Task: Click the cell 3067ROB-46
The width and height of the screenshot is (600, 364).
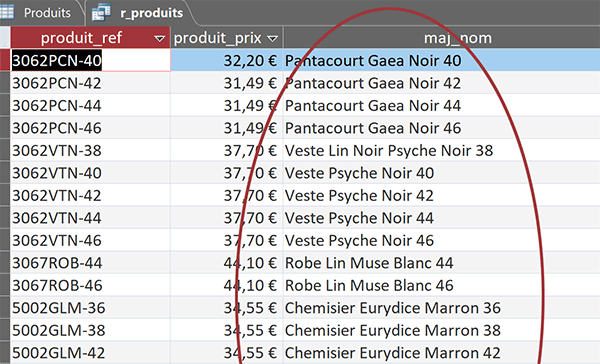Action: point(90,285)
